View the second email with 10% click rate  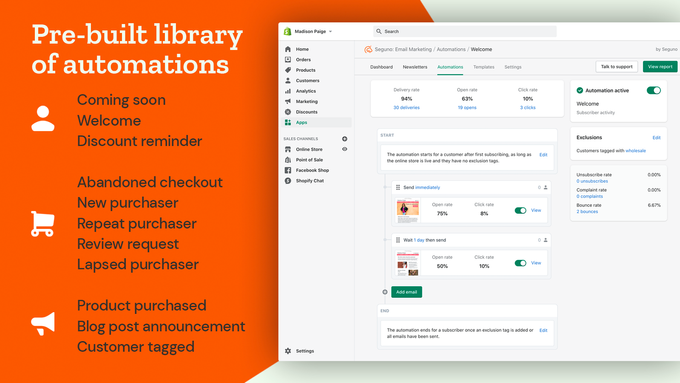(536, 263)
